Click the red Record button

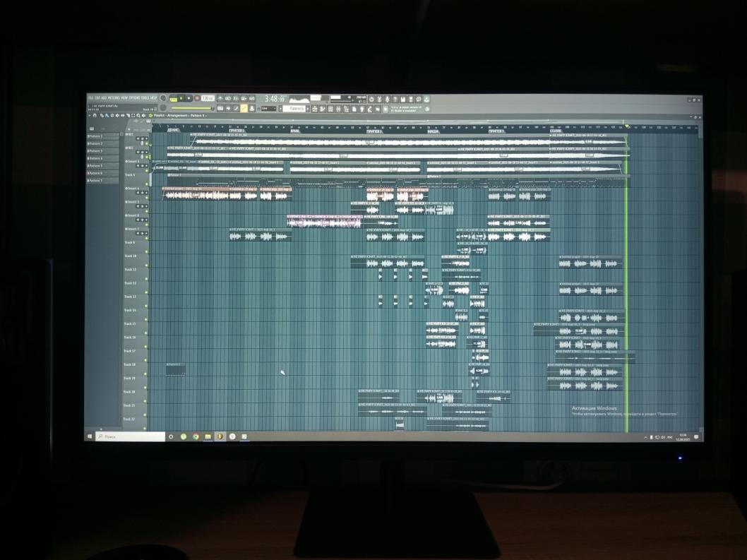197,98
